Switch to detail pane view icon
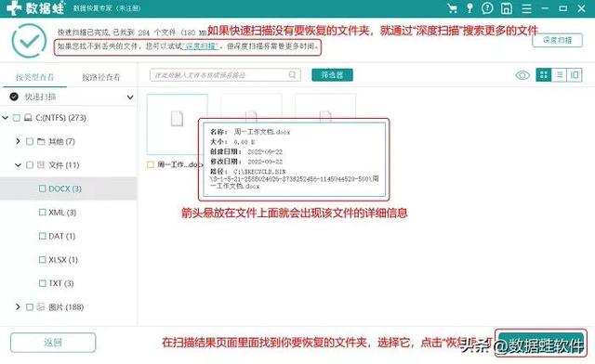The width and height of the screenshot is (595, 364). click(x=575, y=74)
